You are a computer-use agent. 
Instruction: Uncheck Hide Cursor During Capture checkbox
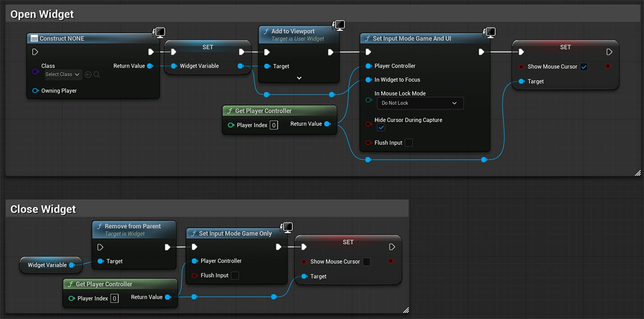381,128
